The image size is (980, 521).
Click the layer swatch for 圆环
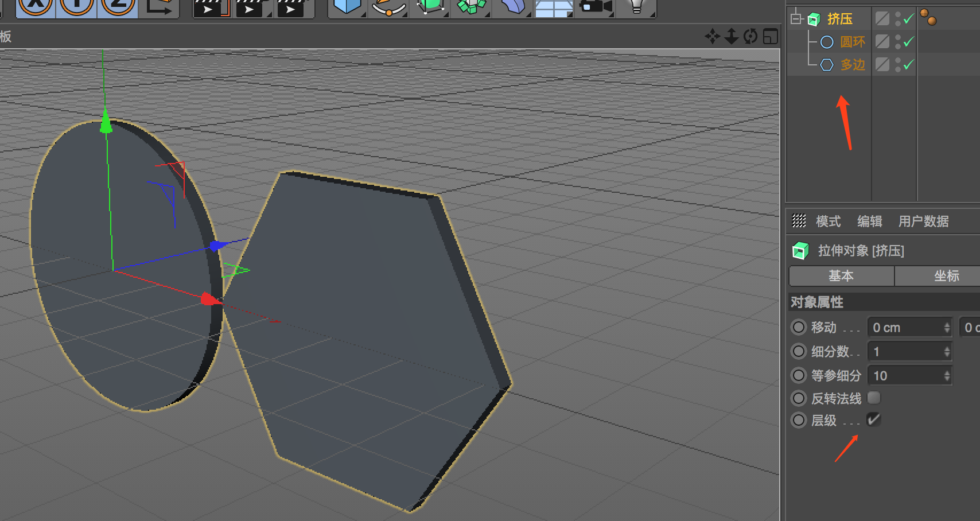pos(882,42)
